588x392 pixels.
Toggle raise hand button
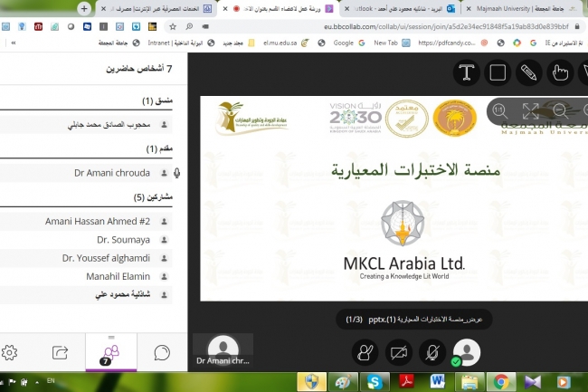[365, 352]
